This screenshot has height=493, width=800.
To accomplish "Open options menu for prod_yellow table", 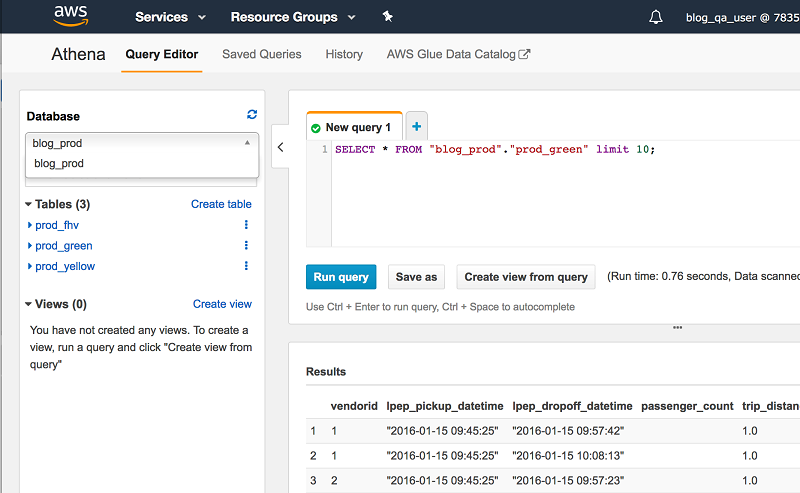I will coord(246,266).
